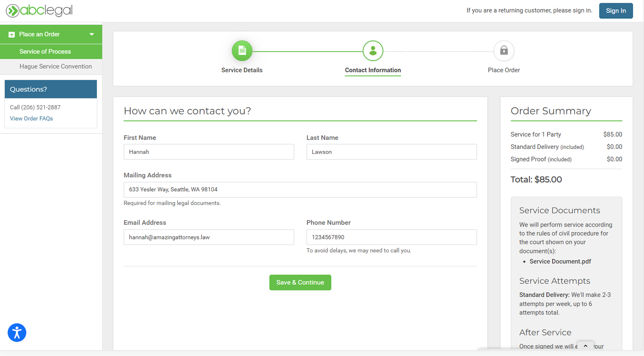Focus the Last Name input field

[x=391, y=152]
